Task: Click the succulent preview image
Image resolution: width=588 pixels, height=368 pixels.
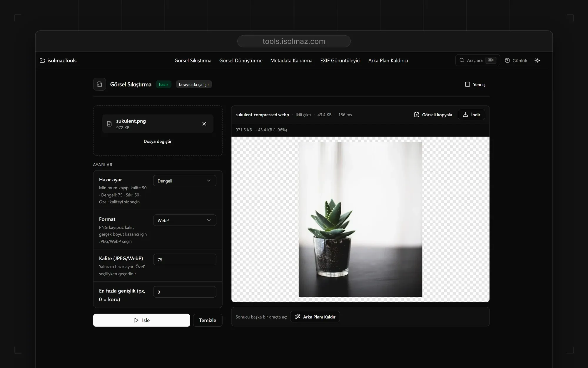Action: [x=360, y=220]
